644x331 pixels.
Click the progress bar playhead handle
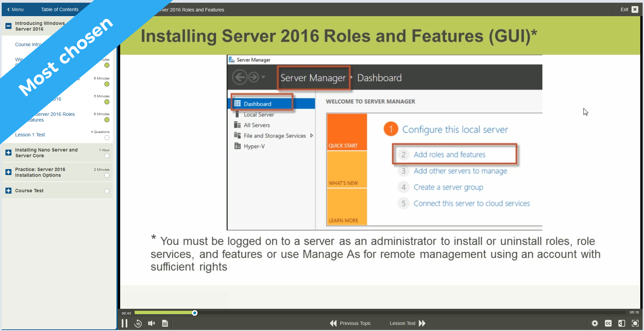pyautogui.click(x=195, y=313)
